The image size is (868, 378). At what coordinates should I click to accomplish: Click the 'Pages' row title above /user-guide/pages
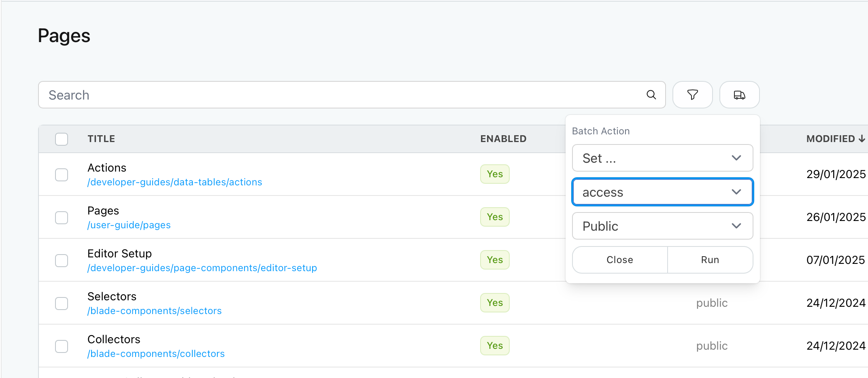(x=103, y=211)
